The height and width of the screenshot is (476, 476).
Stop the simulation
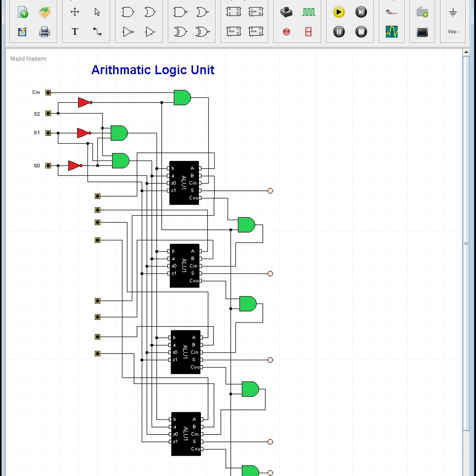click(x=361, y=32)
